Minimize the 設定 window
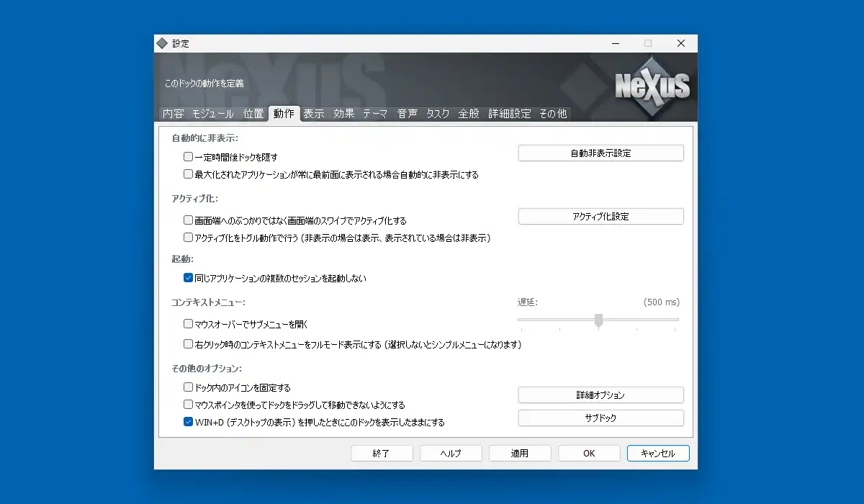 point(615,43)
